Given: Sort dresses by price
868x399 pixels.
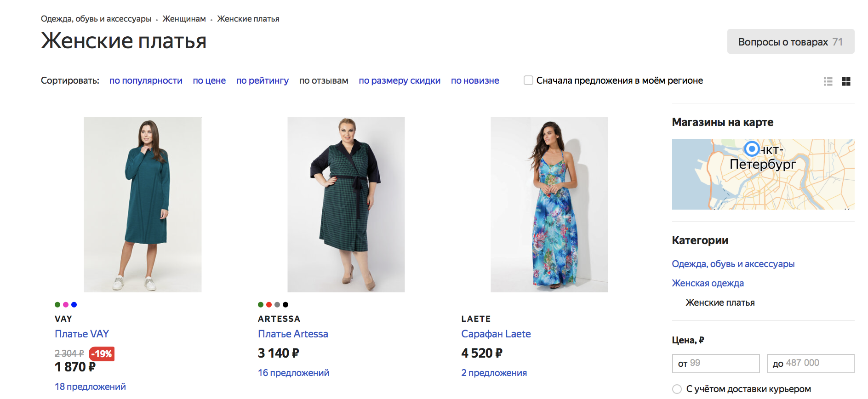Looking at the screenshot, I should pos(209,80).
